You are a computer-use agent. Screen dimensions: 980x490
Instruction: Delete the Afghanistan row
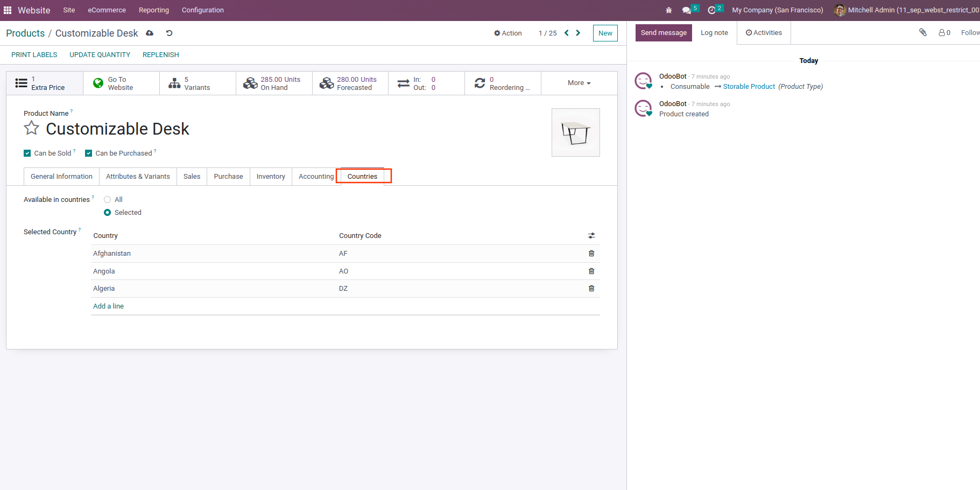point(591,254)
